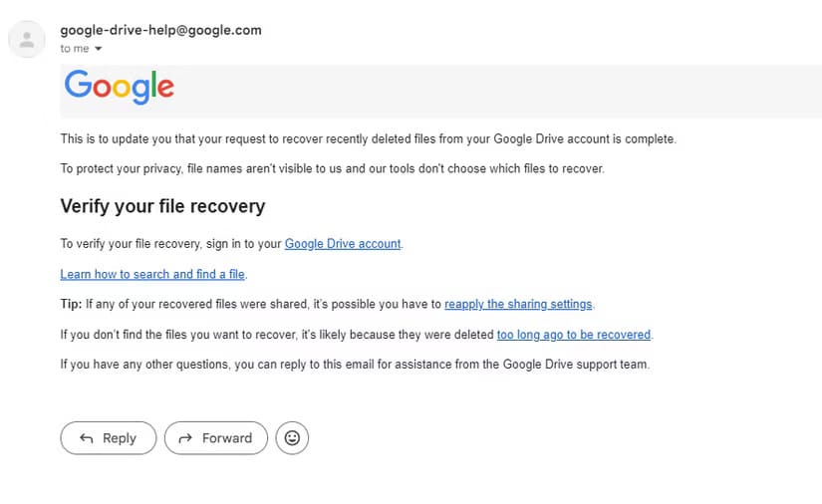This screenshot has width=822, height=504.
Task: Follow the "reapply the sharing settings" link
Action: tap(518, 304)
